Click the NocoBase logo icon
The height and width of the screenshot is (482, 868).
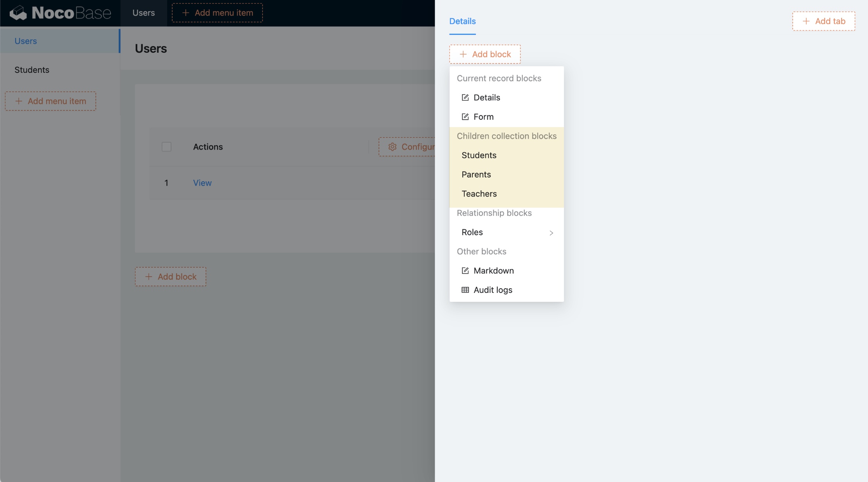(x=18, y=13)
